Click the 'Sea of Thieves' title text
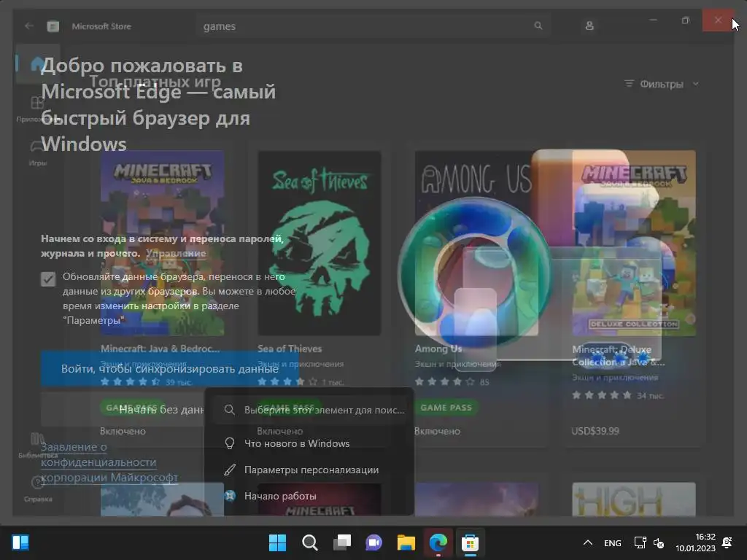The image size is (747, 560). pos(290,349)
